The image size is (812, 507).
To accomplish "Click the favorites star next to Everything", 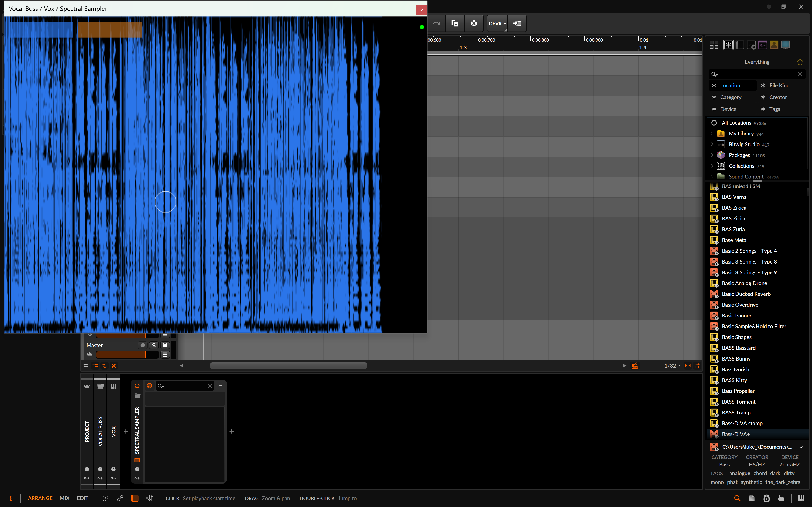I will point(800,62).
